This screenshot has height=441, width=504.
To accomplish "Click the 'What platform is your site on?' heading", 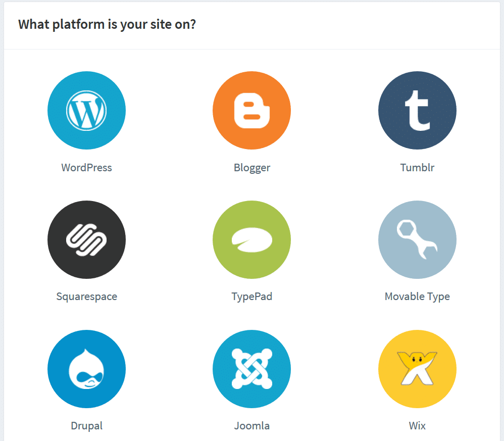I will [x=107, y=24].
